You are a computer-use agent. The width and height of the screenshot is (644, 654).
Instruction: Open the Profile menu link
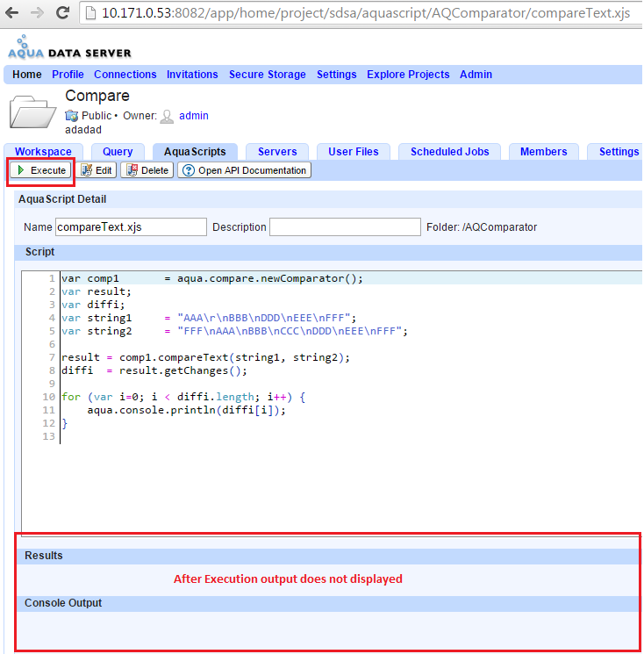pos(68,75)
